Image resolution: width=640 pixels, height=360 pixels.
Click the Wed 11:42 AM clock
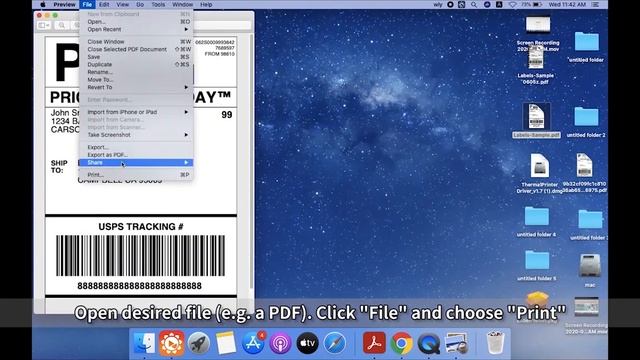(567, 4)
